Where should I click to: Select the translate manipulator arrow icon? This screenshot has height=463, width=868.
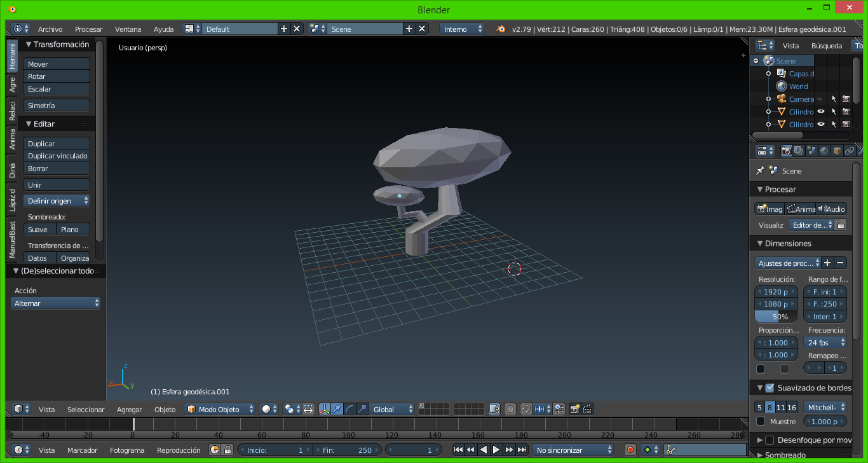tap(337, 409)
